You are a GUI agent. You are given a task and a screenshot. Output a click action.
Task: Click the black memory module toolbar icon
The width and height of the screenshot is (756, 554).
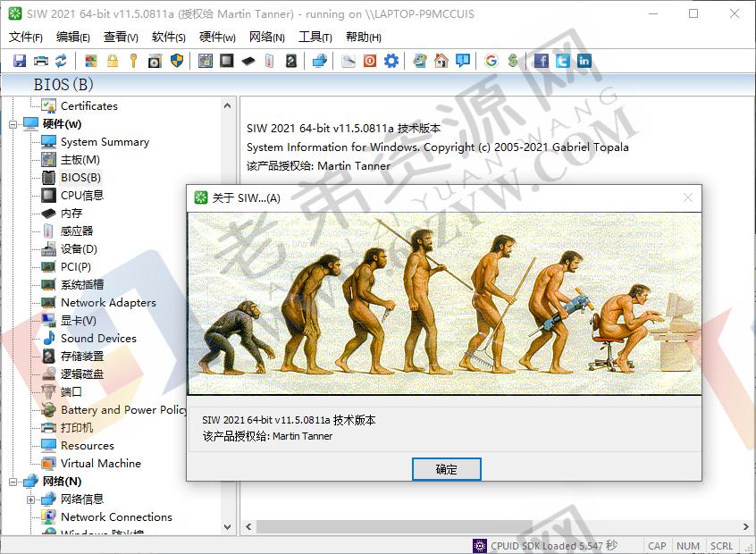pos(248,61)
